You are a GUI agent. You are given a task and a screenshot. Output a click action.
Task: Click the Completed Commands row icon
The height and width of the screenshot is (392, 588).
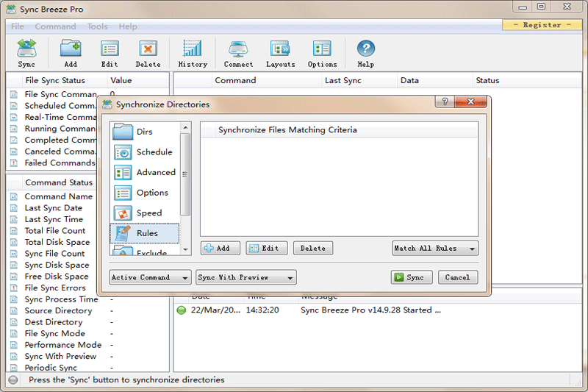(x=14, y=140)
